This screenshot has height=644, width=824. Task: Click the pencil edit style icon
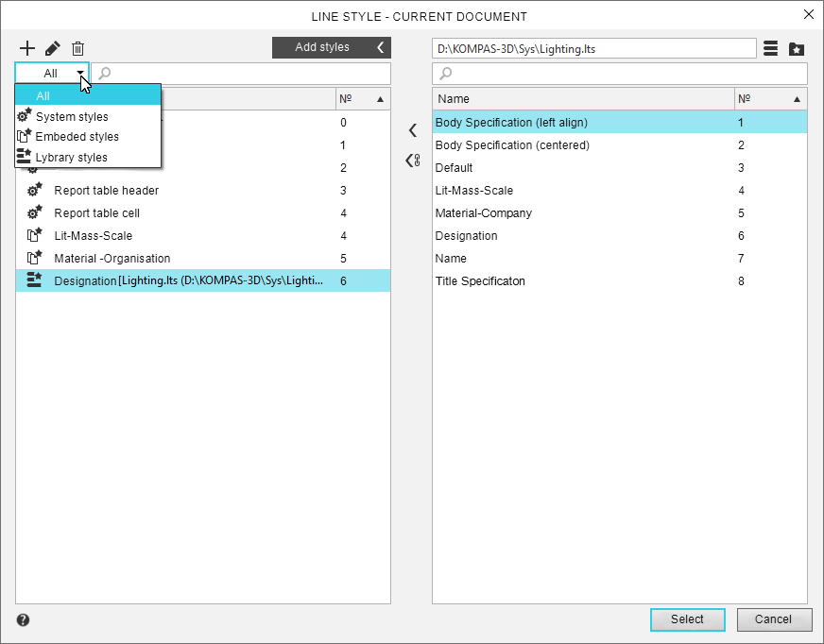pyautogui.click(x=53, y=48)
